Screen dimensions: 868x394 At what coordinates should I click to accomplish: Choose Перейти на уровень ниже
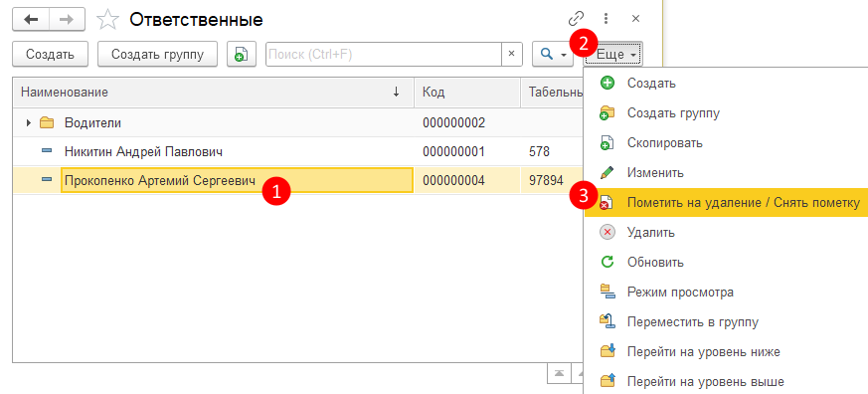[726, 352]
